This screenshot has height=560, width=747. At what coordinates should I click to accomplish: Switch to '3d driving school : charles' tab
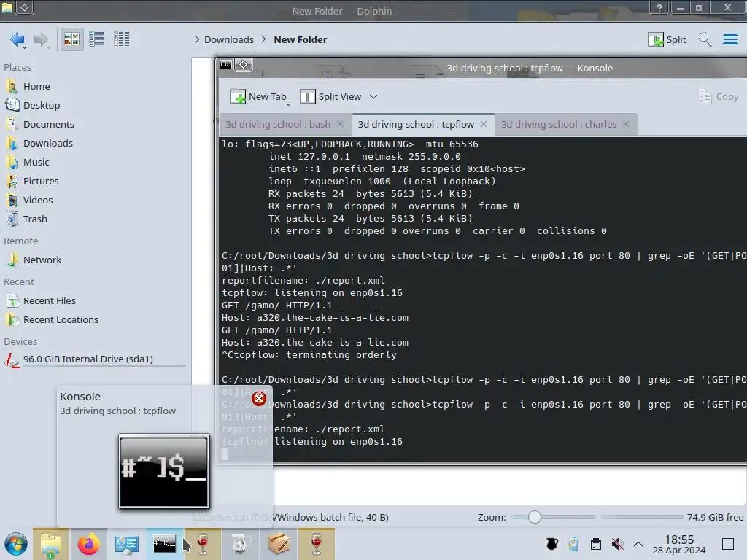point(558,124)
